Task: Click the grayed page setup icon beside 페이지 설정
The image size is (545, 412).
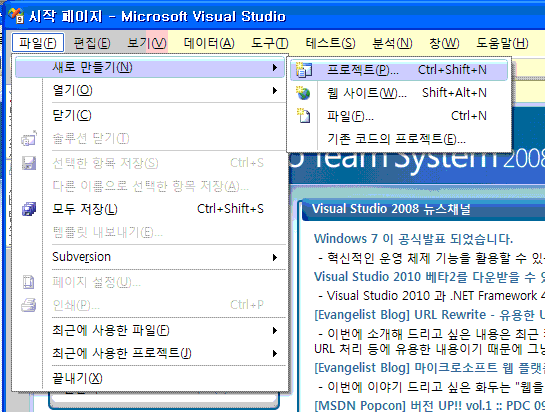Action: tap(29, 282)
